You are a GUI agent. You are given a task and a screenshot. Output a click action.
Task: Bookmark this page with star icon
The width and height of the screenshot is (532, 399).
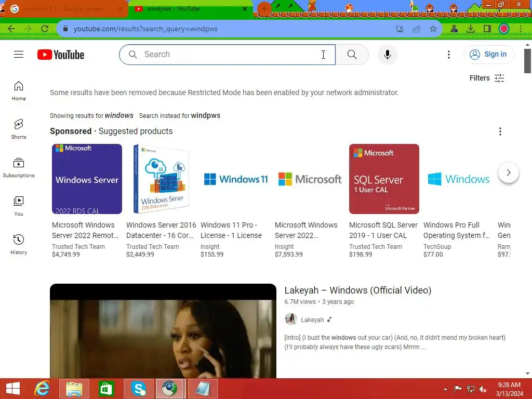tap(433, 29)
